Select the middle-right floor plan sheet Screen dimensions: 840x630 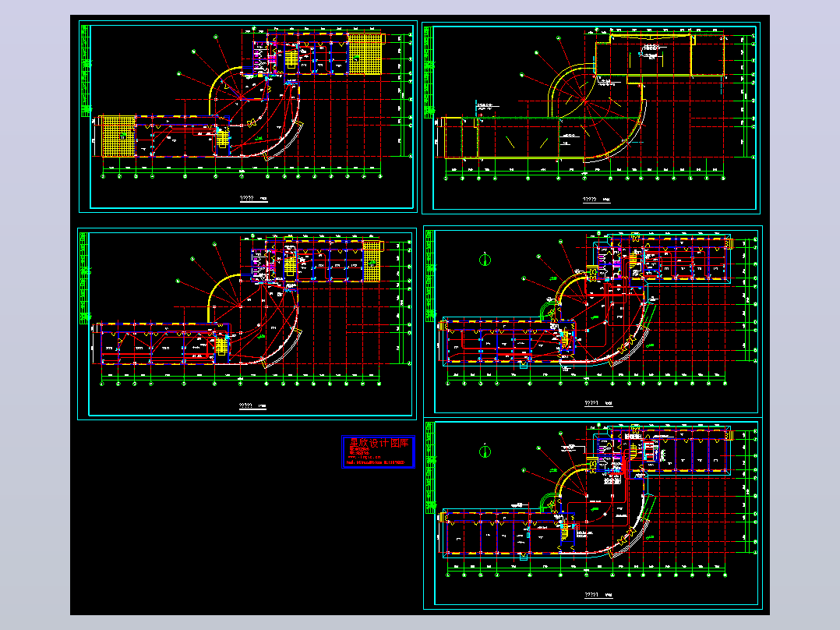pyautogui.click(x=593, y=321)
